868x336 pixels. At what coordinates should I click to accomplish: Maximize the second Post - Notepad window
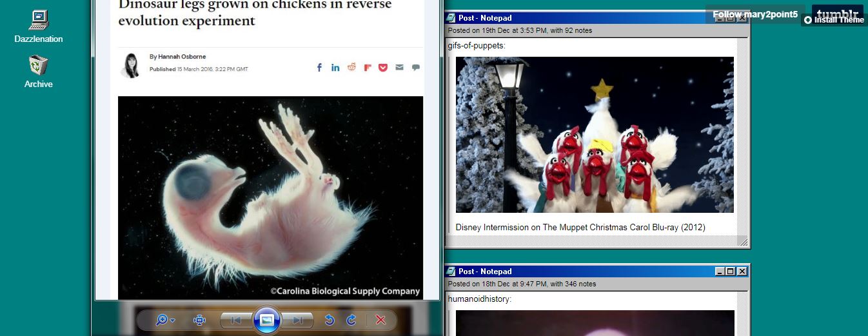tap(730, 272)
